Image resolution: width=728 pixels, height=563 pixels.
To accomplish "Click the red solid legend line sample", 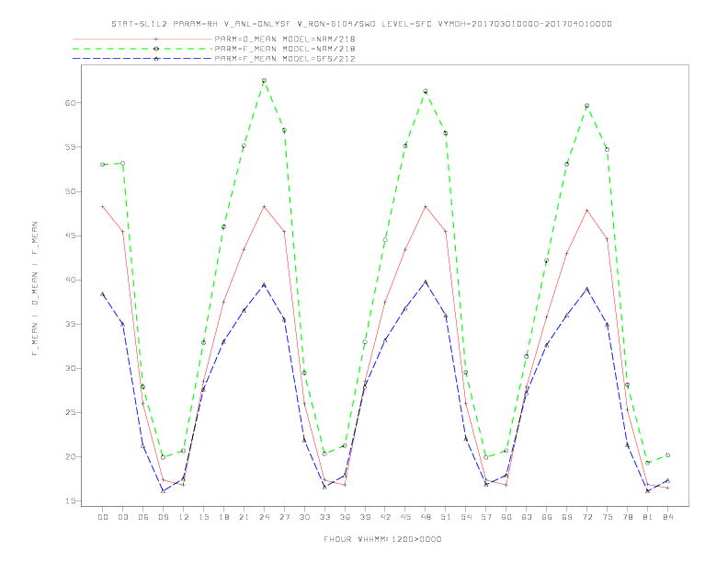I will (142, 39).
